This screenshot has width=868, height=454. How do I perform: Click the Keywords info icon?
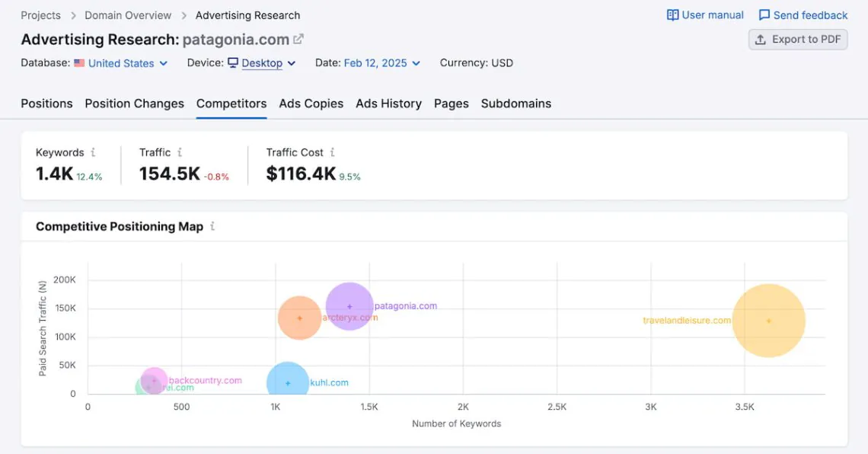coord(93,152)
